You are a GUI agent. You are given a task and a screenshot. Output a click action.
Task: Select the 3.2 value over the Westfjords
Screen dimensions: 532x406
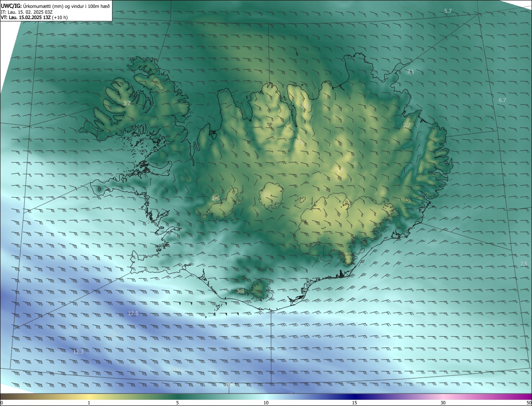(127, 103)
